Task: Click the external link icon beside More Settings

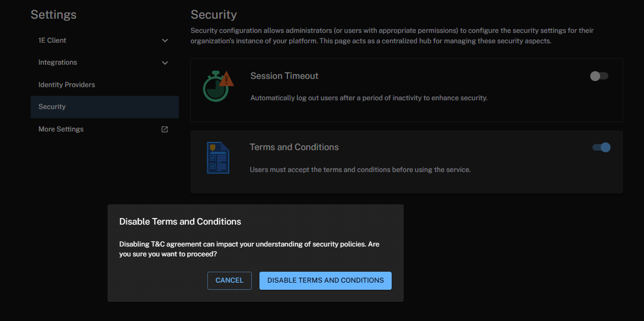Action: point(165,129)
